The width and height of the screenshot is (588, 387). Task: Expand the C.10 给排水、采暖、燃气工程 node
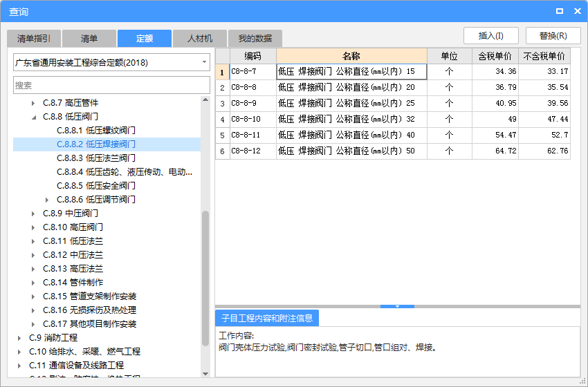[19, 352]
